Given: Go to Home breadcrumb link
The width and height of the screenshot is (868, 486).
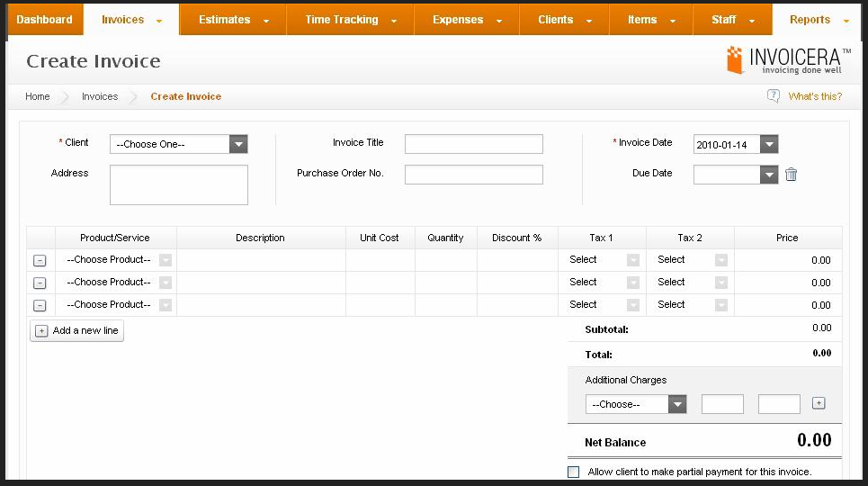Looking at the screenshot, I should tap(38, 96).
